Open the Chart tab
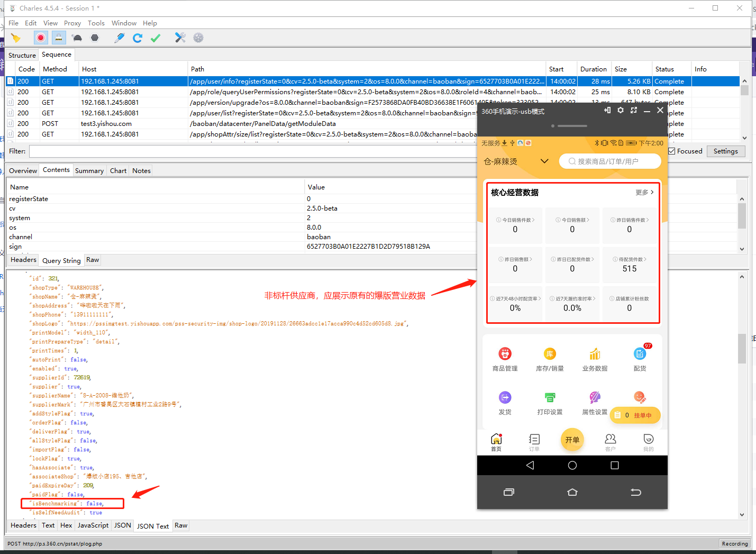Screen dimensions: 756x554 118,170
